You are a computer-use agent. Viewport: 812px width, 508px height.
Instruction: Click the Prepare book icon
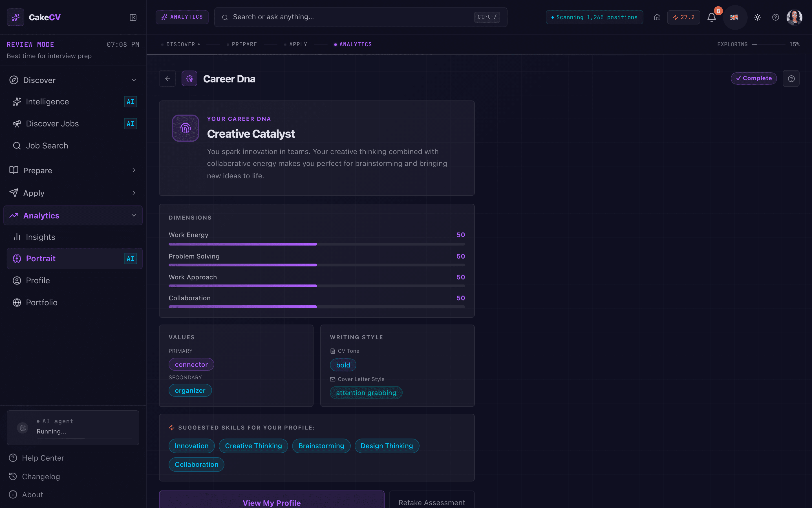coord(14,170)
